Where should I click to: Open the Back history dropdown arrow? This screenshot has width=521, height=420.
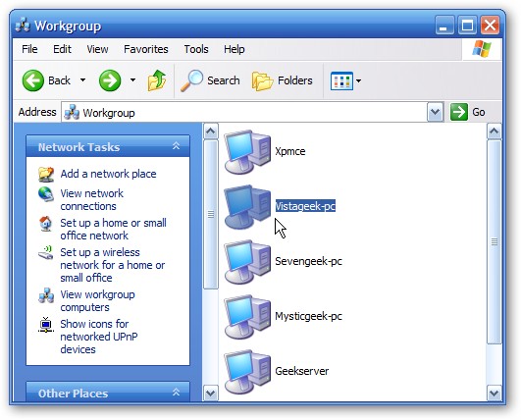click(x=82, y=80)
